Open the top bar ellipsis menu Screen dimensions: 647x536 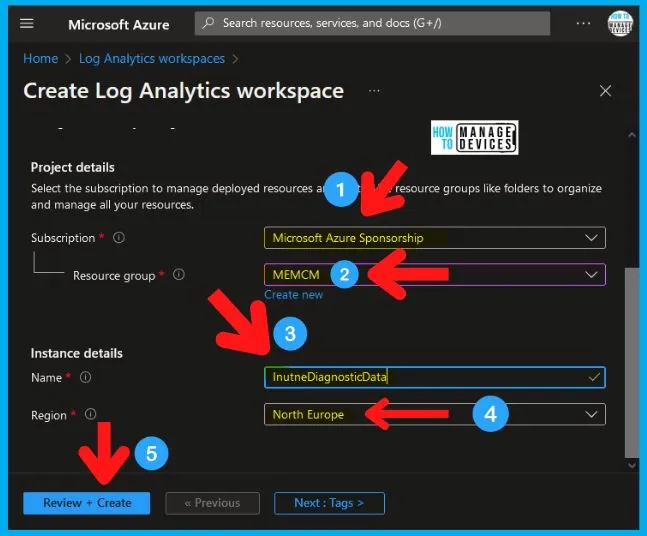coord(583,24)
